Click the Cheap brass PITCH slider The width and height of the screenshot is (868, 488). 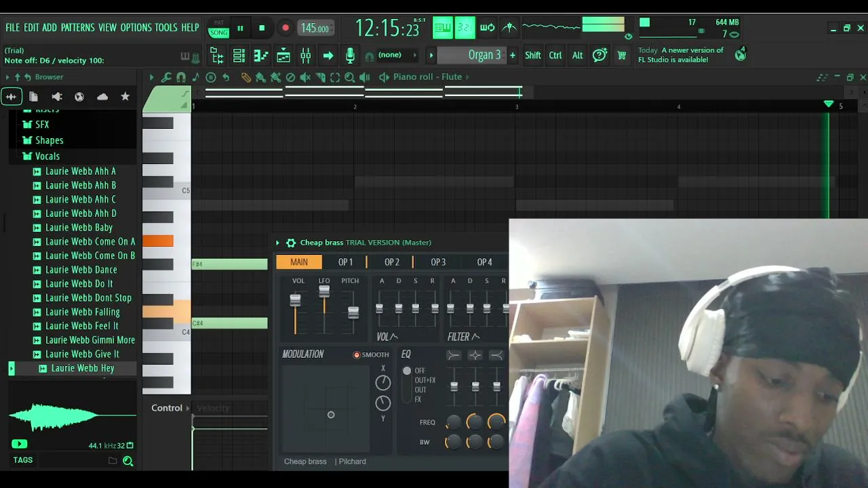(x=353, y=312)
